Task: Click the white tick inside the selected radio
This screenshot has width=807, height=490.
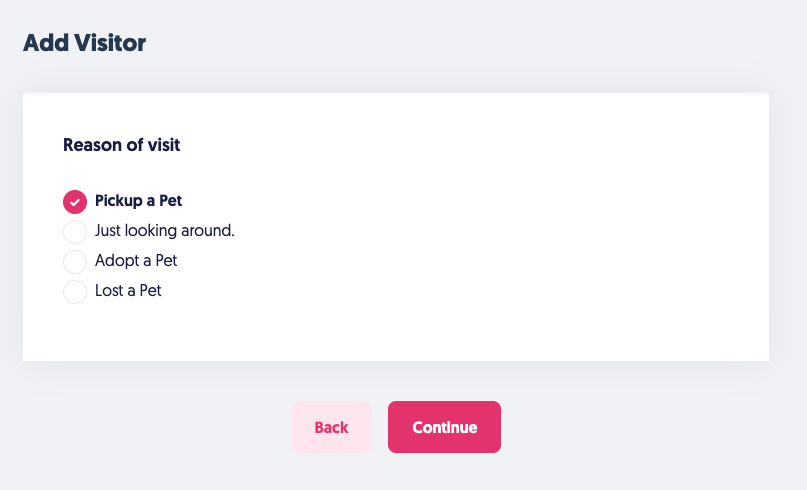Action: (x=75, y=202)
